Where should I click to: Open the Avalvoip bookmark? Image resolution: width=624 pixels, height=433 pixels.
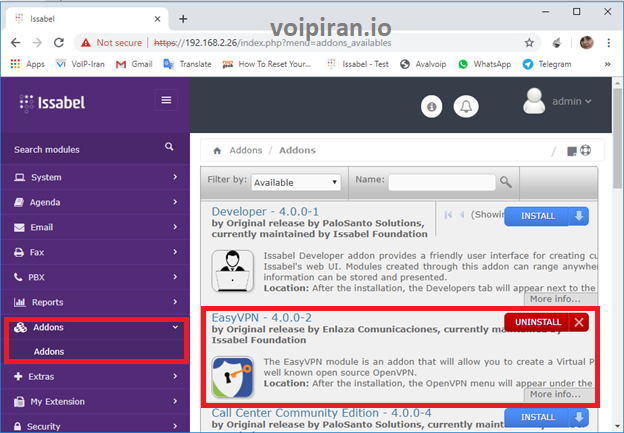click(x=423, y=64)
